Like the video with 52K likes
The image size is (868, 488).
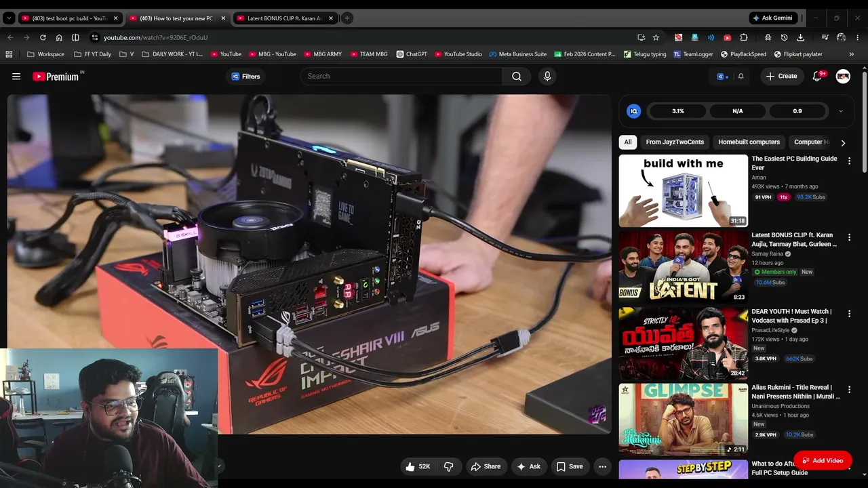point(418,466)
